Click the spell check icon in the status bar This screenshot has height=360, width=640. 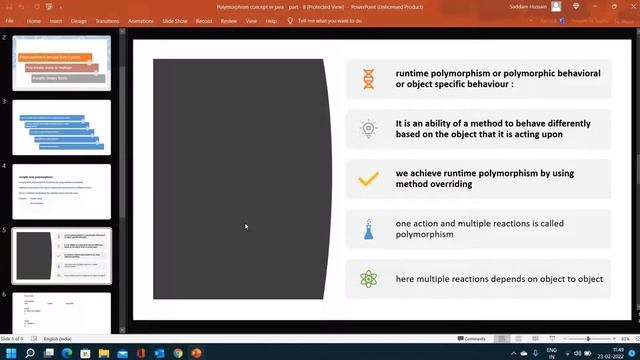[34, 339]
